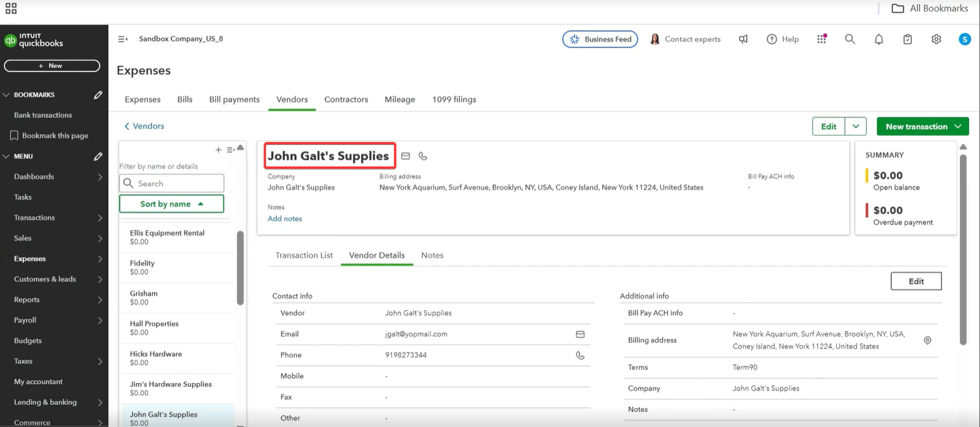Switch to the Bills tab
980x427 pixels.
[x=185, y=100]
